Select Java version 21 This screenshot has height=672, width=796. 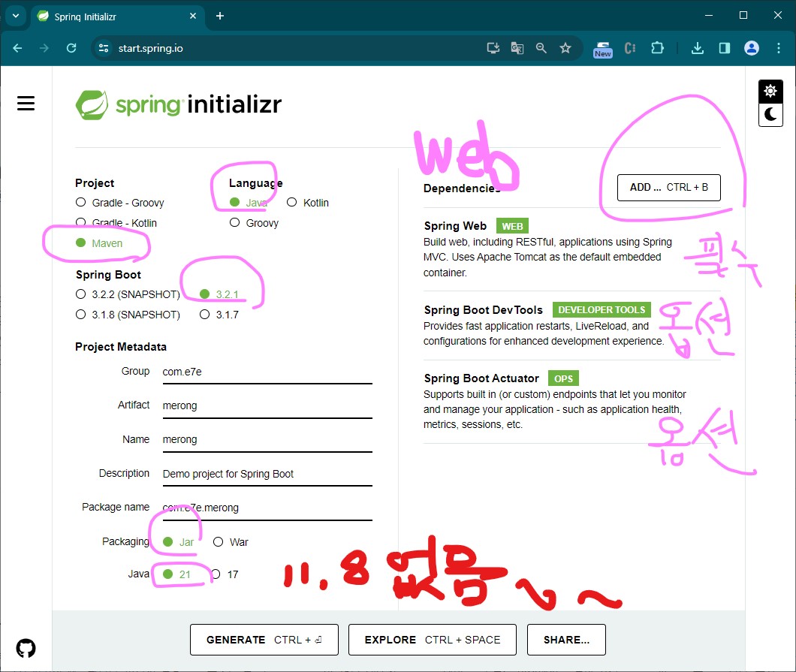coord(176,574)
